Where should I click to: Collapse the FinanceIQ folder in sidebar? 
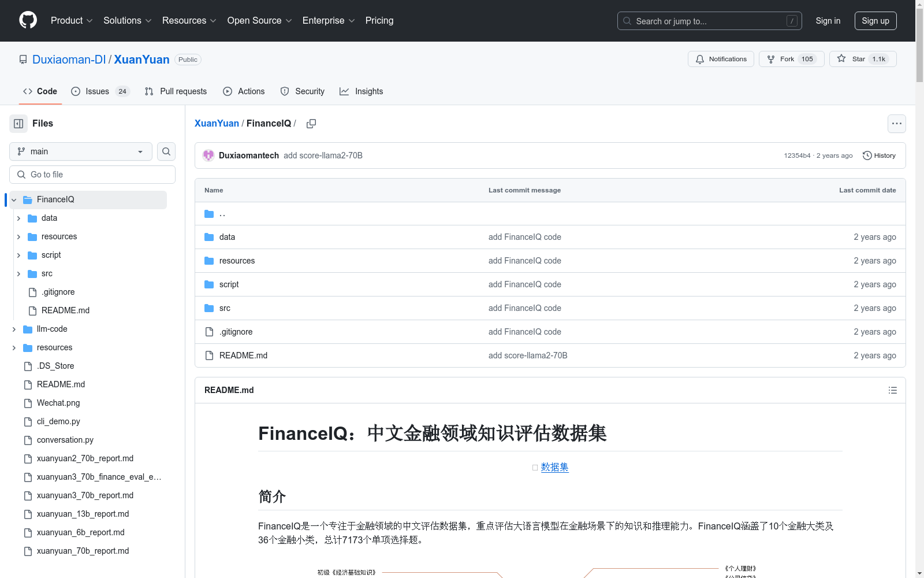click(x=13, y=199)
